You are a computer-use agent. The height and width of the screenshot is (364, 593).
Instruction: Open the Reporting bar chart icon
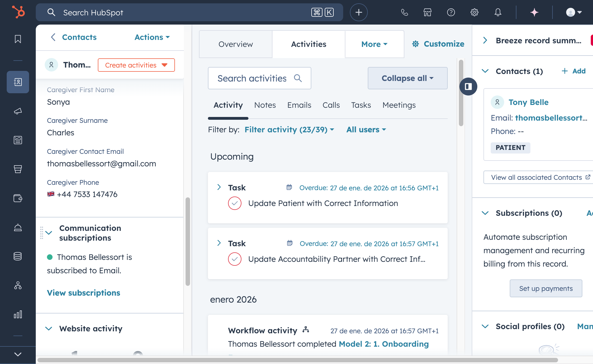18,314
